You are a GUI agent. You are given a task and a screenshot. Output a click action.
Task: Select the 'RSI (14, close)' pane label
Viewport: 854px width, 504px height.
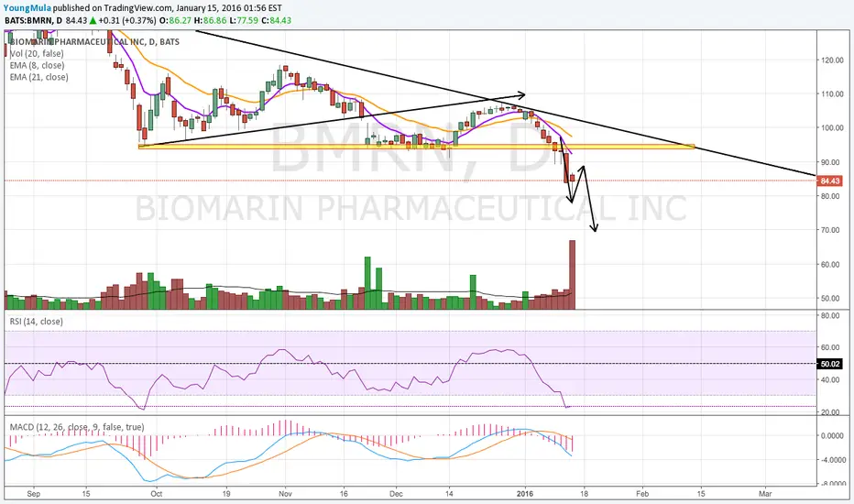pyautogui.click(x=36, y=322)
